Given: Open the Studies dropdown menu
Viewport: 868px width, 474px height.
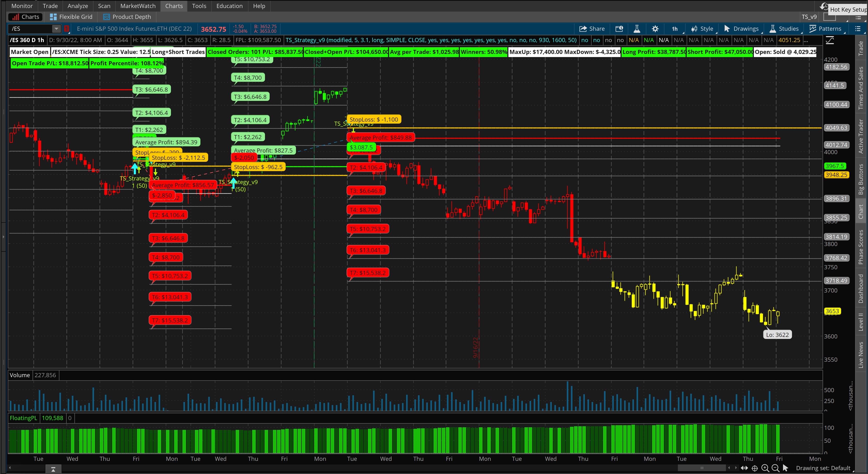Looking at the screenshot, I should (x=784, y=29).
